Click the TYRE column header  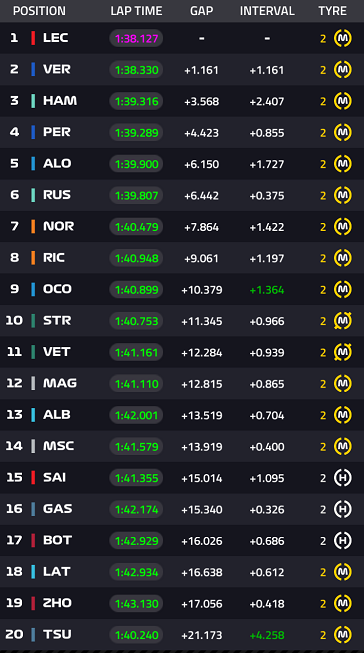(332, 11)
